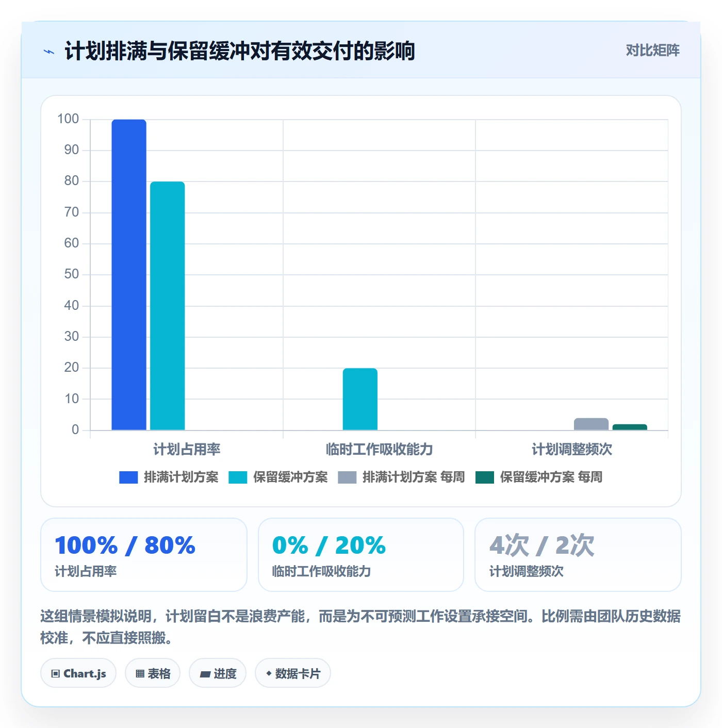Click the cyan 80 bar for 计划占用率
This screenshot has width=722, height=728.
(168, 306)
